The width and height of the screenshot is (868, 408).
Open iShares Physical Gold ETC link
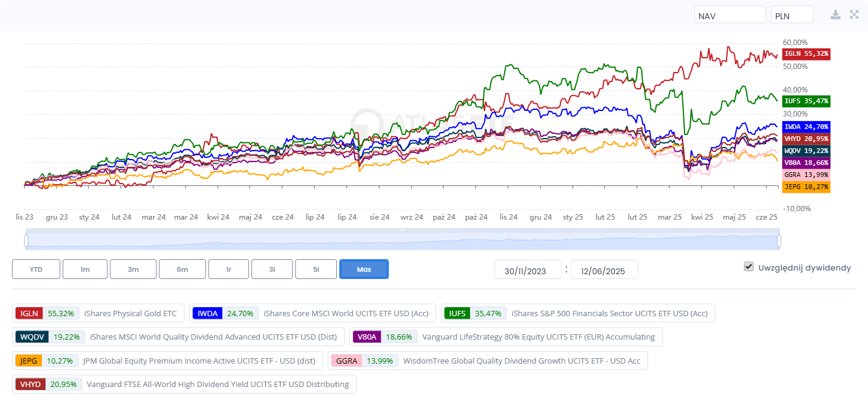coord(131,313)
